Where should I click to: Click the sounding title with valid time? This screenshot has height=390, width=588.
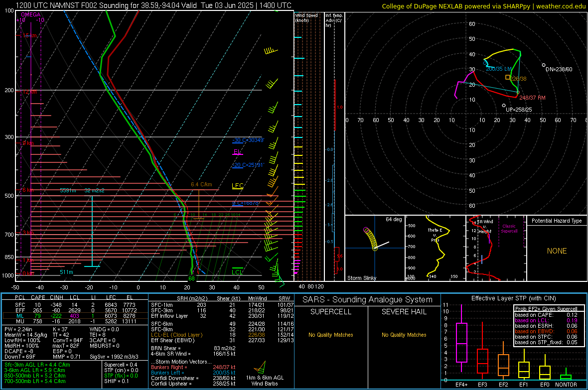(153, 5)
